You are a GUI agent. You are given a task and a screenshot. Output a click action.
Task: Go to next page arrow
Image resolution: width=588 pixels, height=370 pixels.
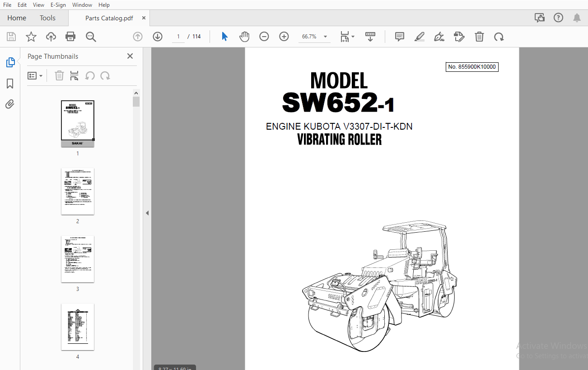point(158,37)
